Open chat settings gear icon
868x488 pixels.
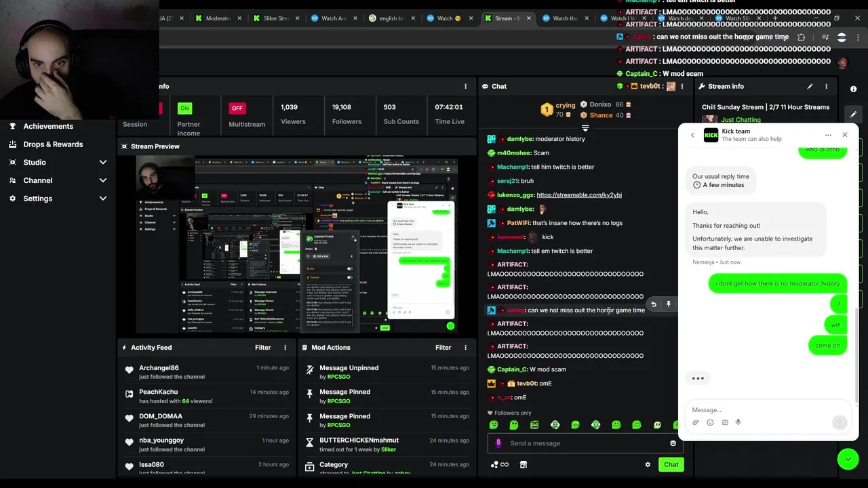pyautogui.click(x=648, y=465)
